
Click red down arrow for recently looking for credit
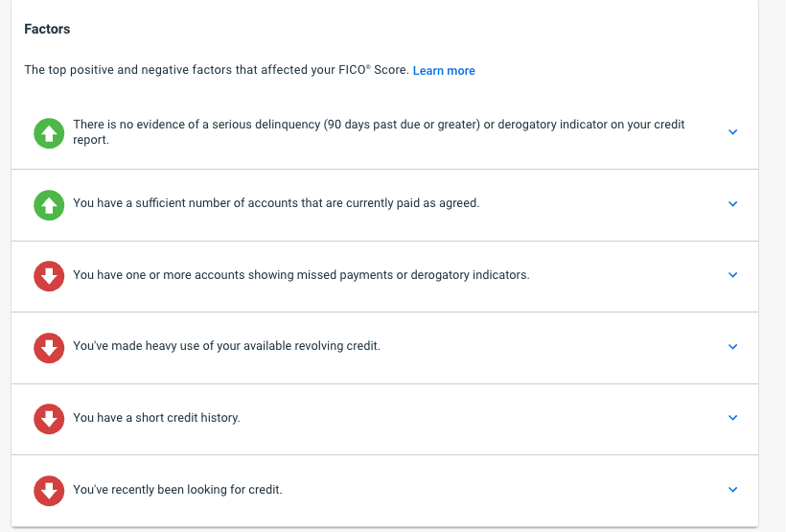coord(49,491)
